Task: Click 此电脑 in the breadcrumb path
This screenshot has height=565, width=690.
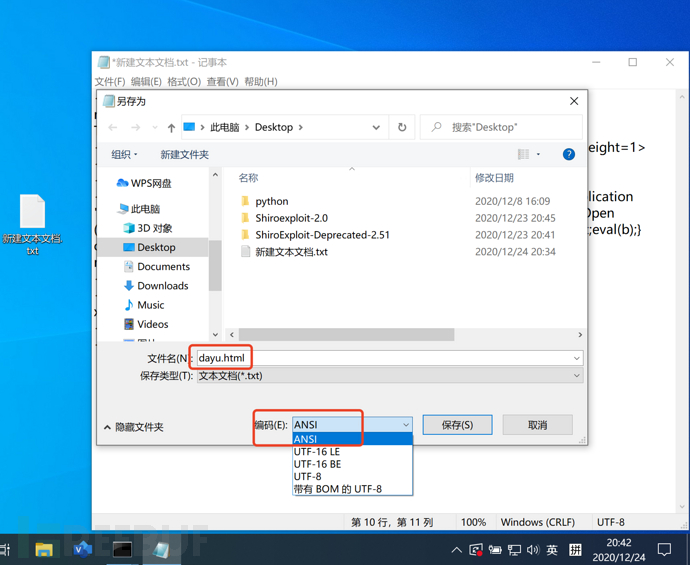Action: (x=224, y=128)
